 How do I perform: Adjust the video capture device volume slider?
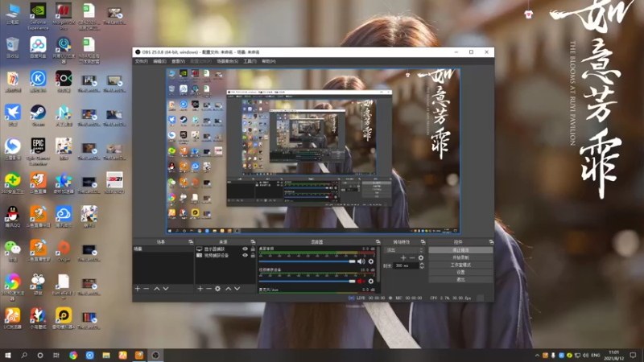[307, 281]
